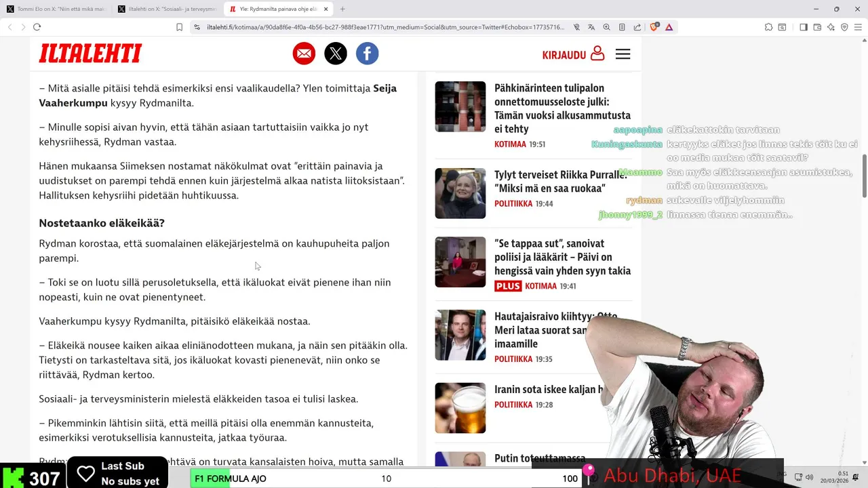Click the beer glass article thumbnail
The width and height of the screenshot is (868, 488).
(x=460, y=408)
